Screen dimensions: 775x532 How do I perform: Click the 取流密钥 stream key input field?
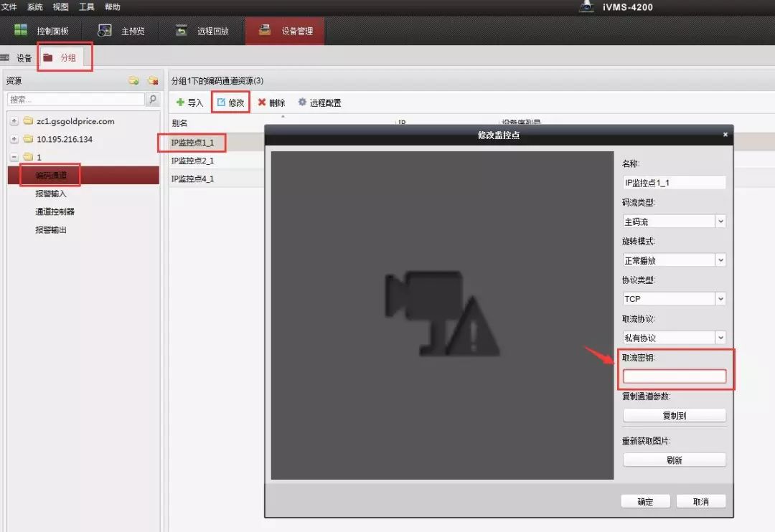(674, 376)
